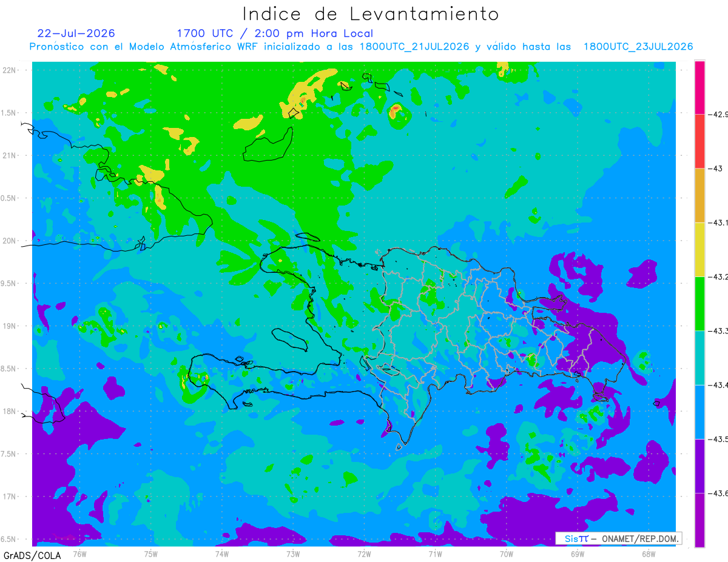Click the "-43" color bar value
Viewport: 728px width, 562px height.
715,168
